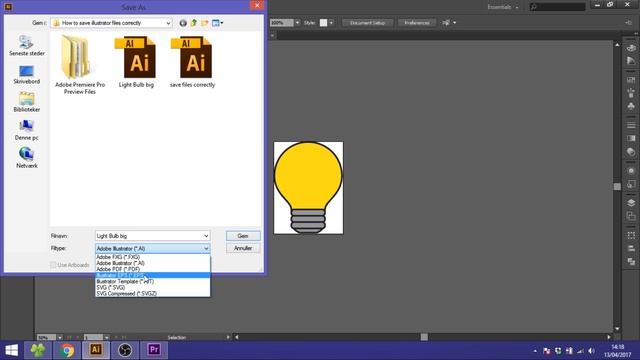Screen dimensions: 640x360
Task: Open the Align panel icon
Action: pos(631,248)
